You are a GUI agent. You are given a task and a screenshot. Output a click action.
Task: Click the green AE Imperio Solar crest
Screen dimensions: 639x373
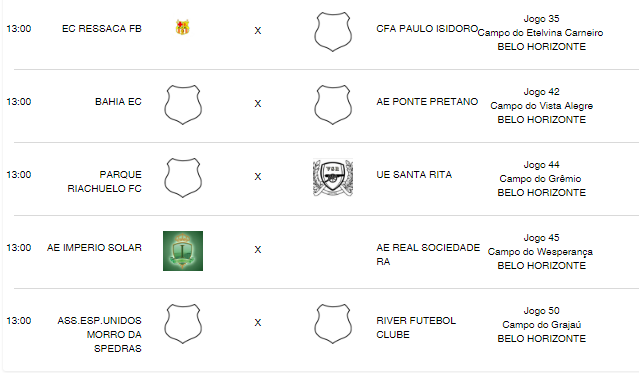click(x=183, y=251)
